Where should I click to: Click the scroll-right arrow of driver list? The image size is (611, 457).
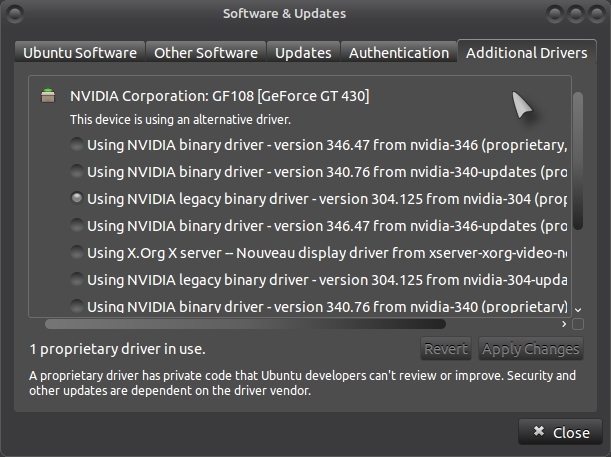tap(564, 324)
